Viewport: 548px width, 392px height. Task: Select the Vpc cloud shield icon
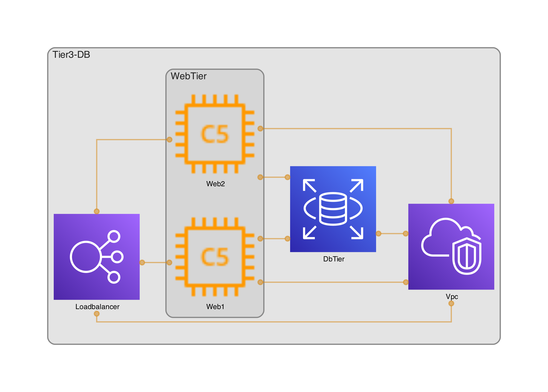[451, 246]
